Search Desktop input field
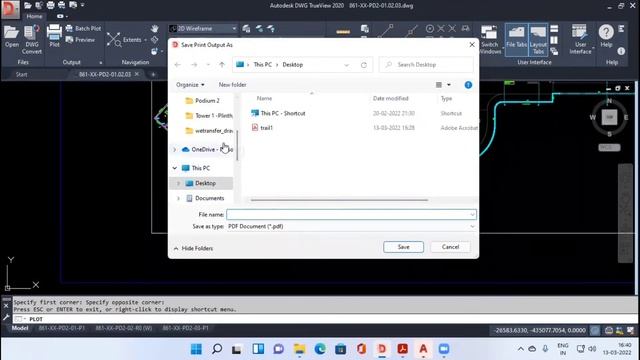The width and height of the screenshot is (640, 360). click(427, 64)
